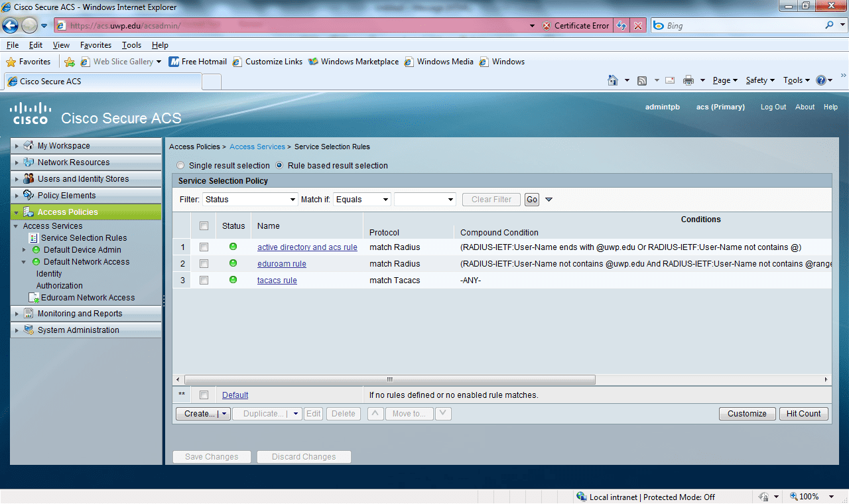The image size is (849, 504).
Task: Open the eduroam rule link
Action: (x=282, y=264)
